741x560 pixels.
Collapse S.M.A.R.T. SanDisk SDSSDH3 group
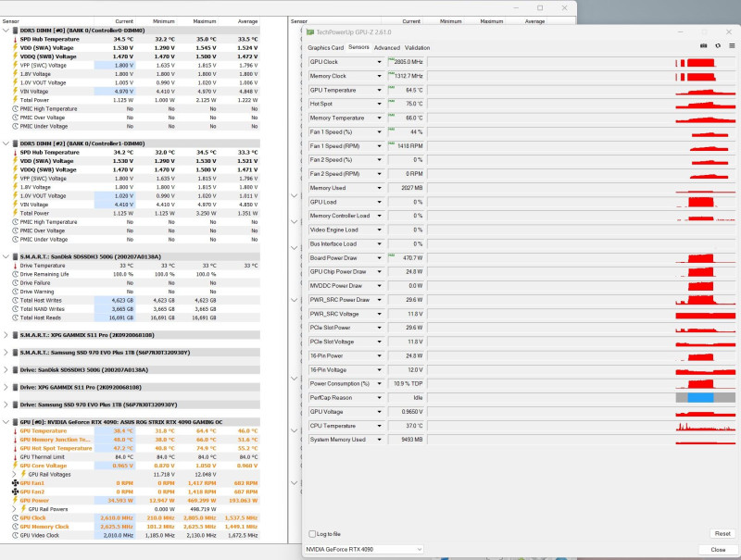point(6,257)
